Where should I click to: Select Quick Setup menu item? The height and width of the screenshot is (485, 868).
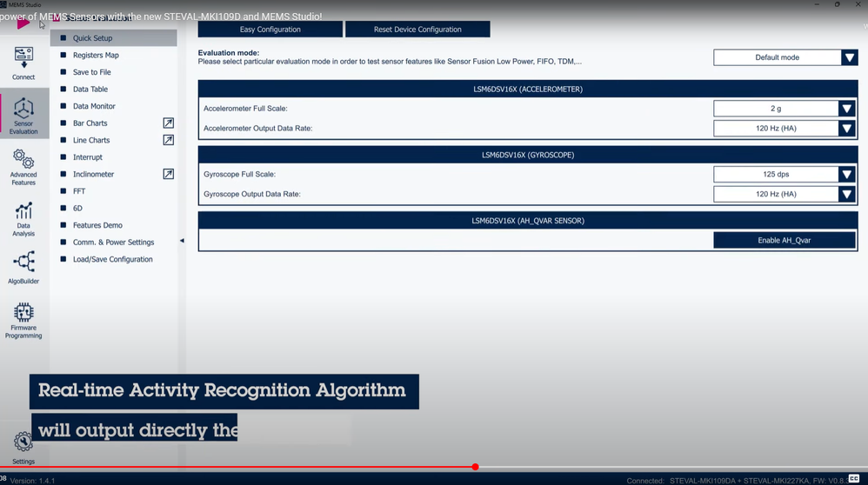click(113, 38)
